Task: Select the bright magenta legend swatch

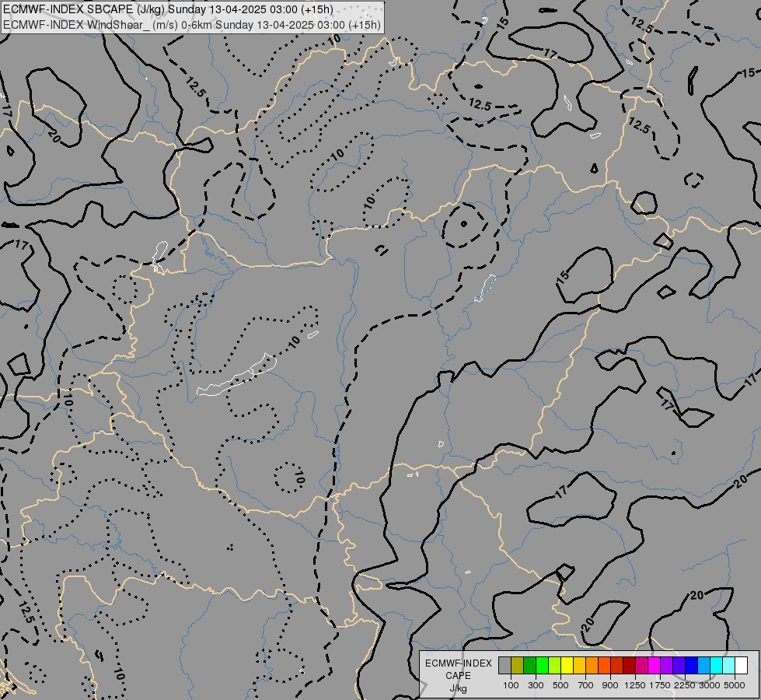Action: (655, 665)
